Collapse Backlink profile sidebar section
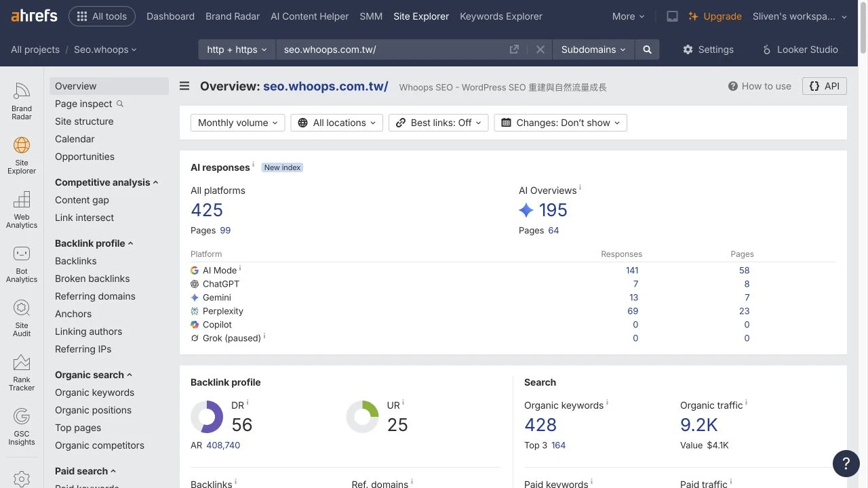This screenshot has height=488, width=868. [94, 243]
